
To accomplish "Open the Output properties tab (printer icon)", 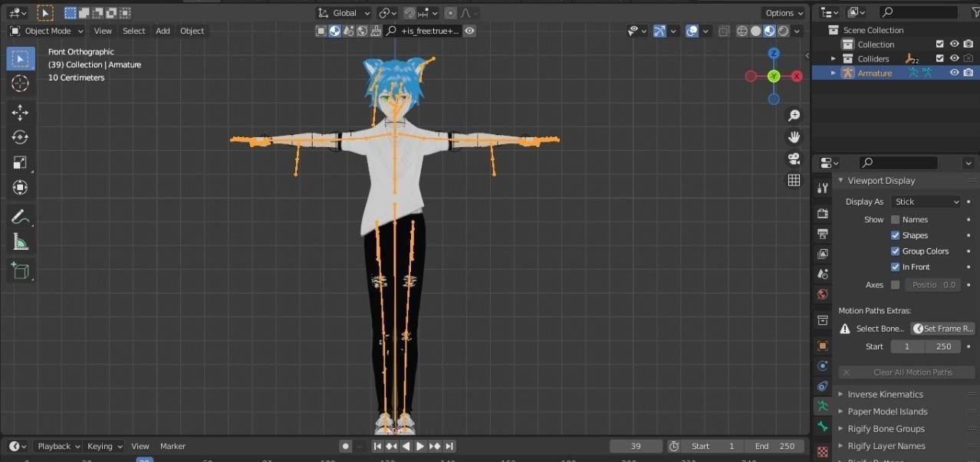I will tap(823, 233).
